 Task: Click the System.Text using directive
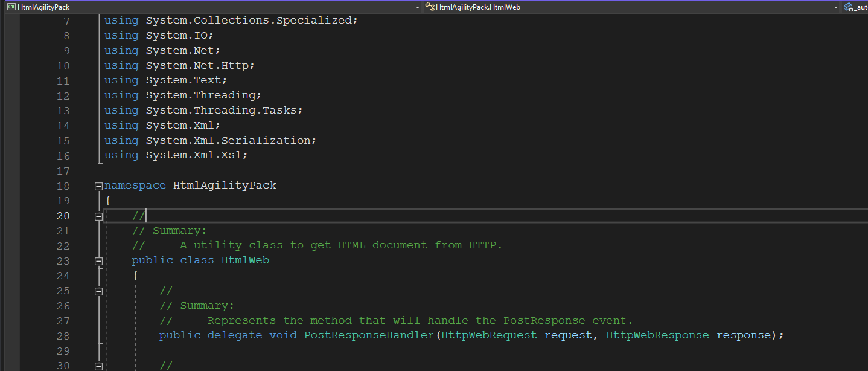point(165,80)
